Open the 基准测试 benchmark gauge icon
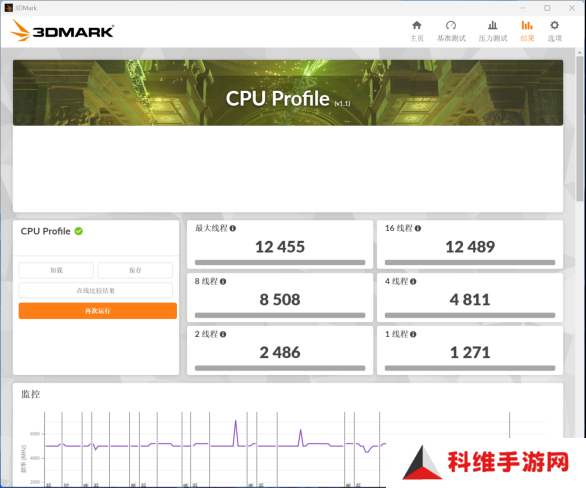The height and width of the screenshot is (488, 586). pyautogui.click(x=451, y=25)
